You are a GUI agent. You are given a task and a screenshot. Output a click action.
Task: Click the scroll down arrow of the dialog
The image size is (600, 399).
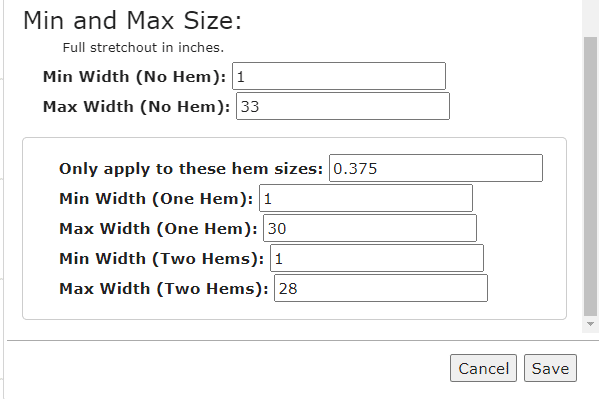pos(590,324)
